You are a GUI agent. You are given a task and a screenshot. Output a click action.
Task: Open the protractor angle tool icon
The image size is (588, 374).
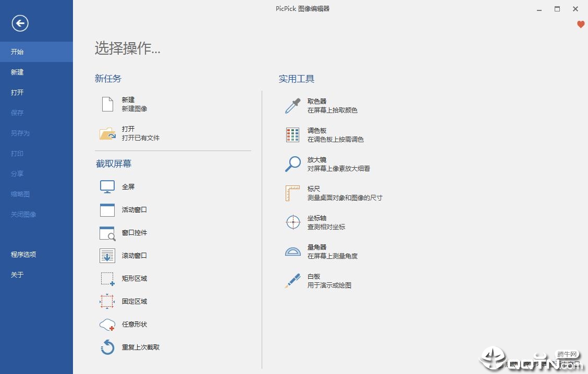click(292, 252)
